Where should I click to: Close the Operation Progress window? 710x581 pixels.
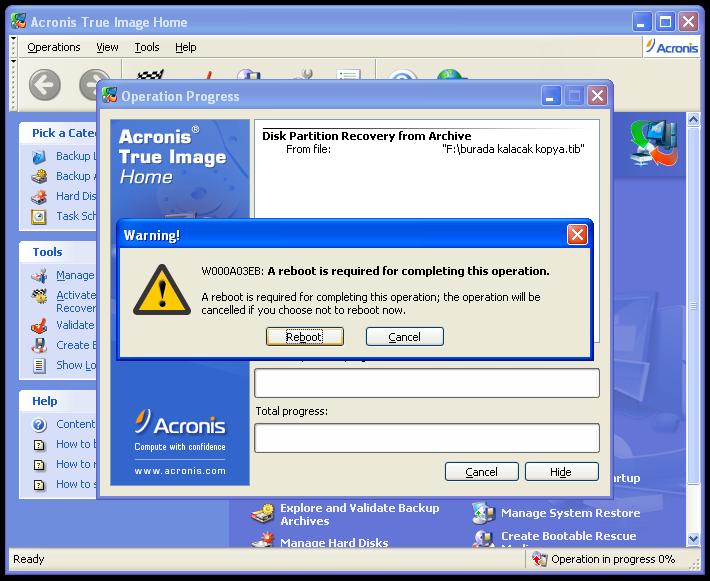coord(597,96)
